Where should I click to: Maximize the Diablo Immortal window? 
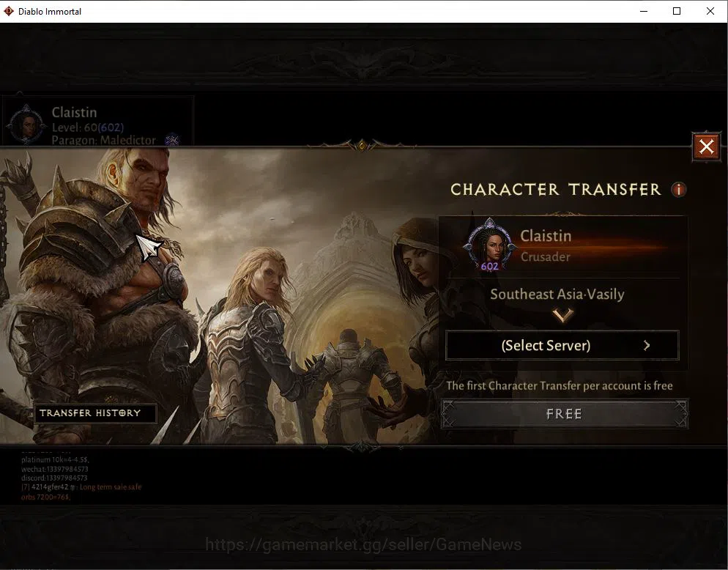click(677, 11)
